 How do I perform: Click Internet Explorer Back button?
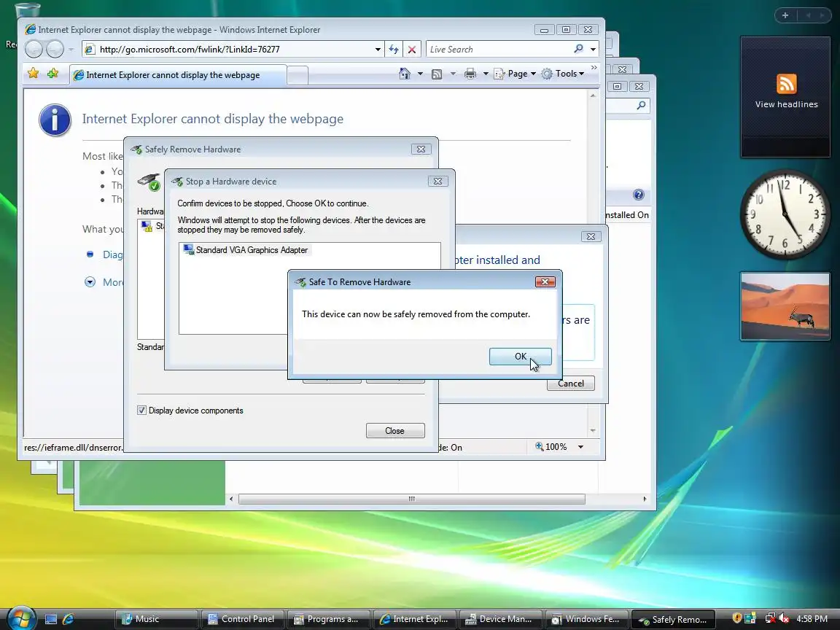34,50
